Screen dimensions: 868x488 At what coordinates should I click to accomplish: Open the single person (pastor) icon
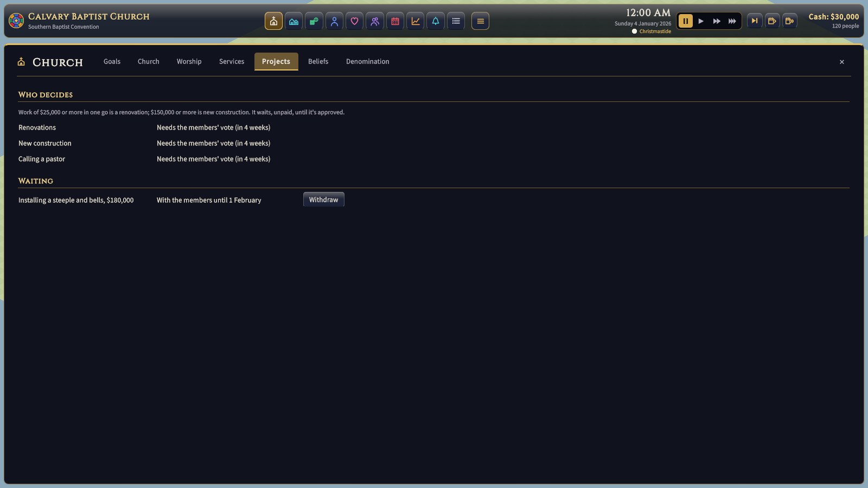click(x=334, y=21)
